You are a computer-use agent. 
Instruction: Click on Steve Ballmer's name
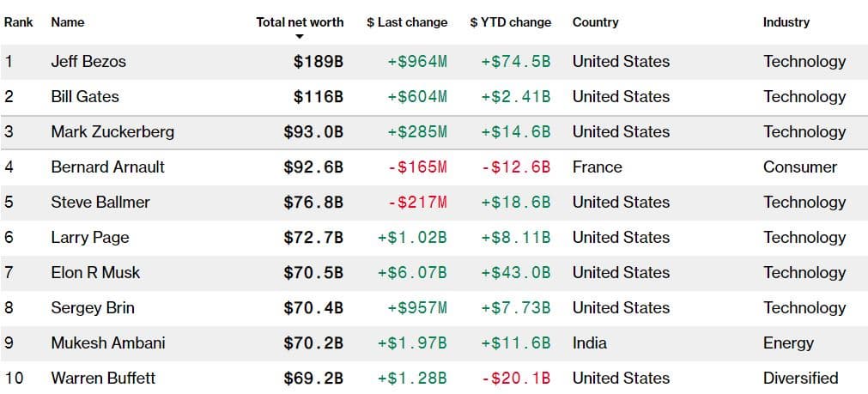(100, 203)
